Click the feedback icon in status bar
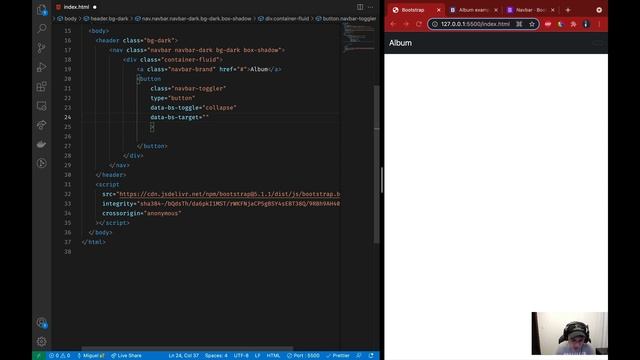 (x=358, y=356)
